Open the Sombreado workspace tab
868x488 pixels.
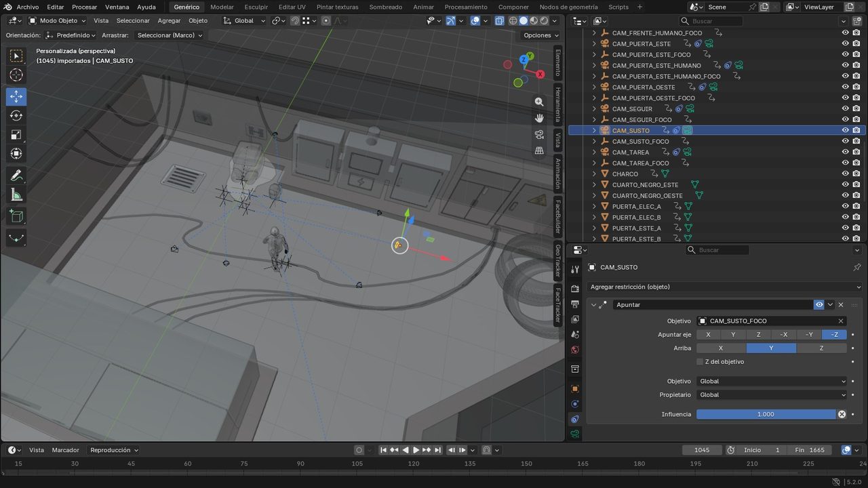(386, 7)
